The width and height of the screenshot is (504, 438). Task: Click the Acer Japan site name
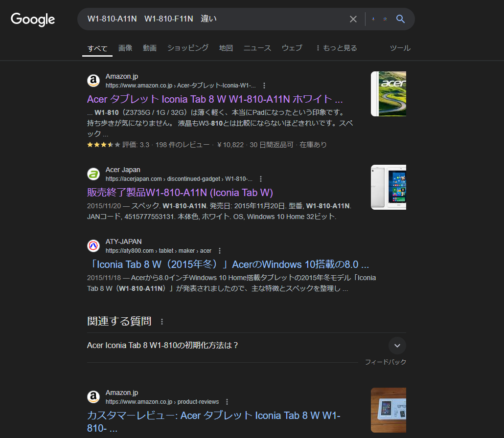[123, 170]
